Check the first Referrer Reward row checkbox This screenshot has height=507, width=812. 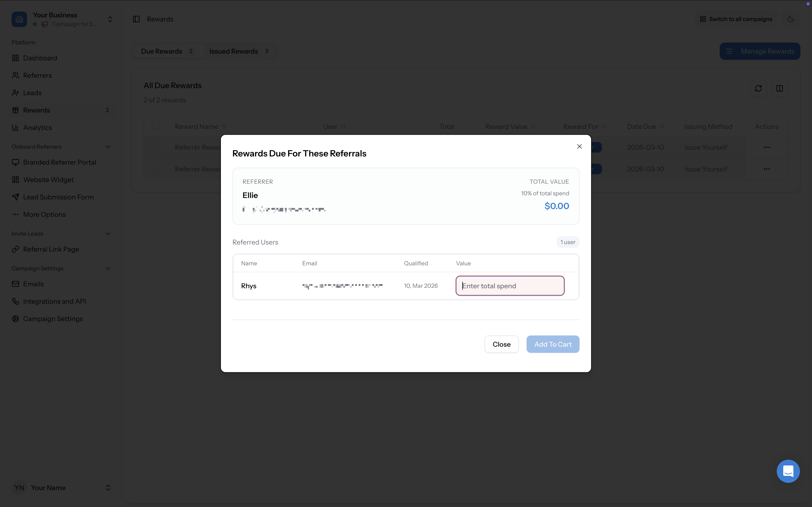coord(156,147)
